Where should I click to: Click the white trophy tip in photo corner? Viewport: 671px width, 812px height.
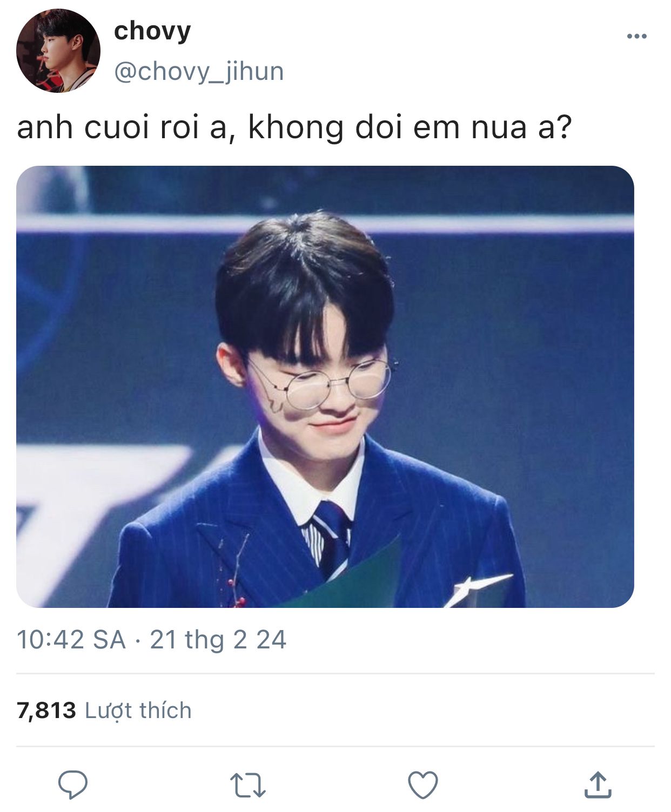point(475,590)
